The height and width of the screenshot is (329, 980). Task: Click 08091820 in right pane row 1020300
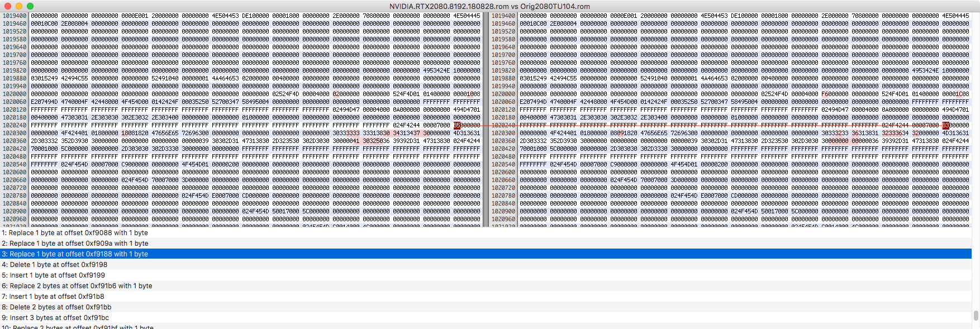pyautogui.click(x=624, y=133)
